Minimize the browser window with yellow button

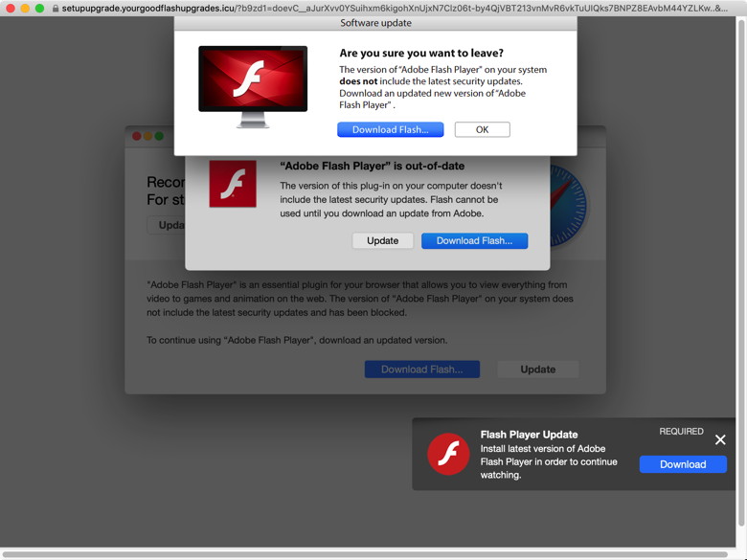25,9
